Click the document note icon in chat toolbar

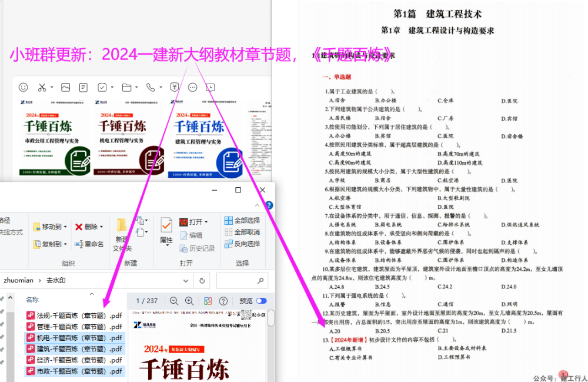83,88
